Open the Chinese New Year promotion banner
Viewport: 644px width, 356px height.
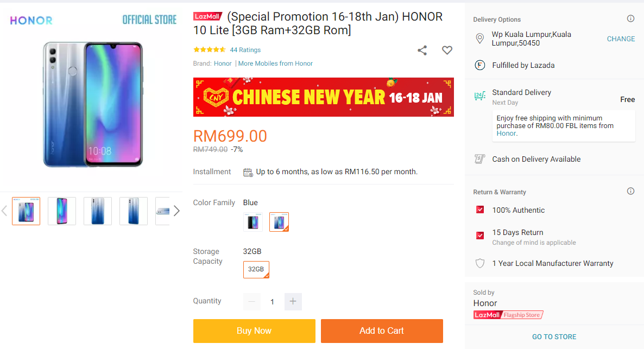pyautogui.click(x=323, y=97)
